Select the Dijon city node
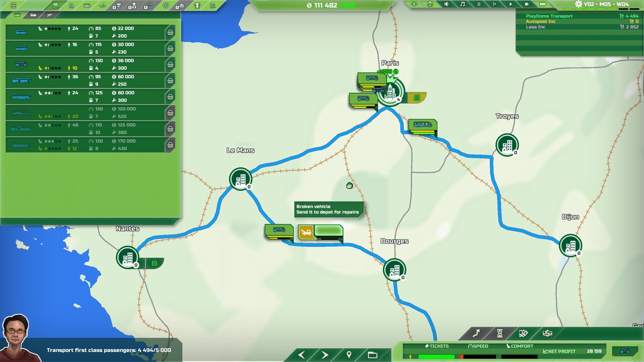 point(570,245)
